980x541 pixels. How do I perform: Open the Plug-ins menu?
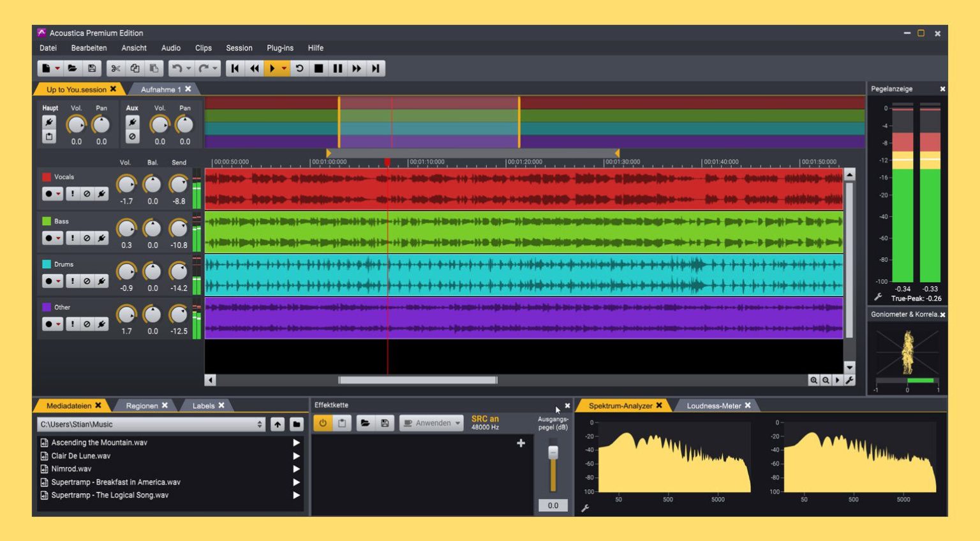pos(280,48)
